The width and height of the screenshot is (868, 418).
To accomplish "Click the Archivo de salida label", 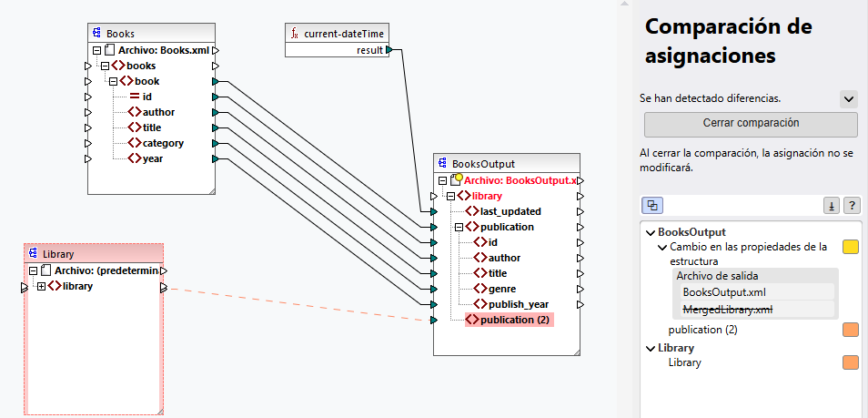I will [x=718, y=276].
